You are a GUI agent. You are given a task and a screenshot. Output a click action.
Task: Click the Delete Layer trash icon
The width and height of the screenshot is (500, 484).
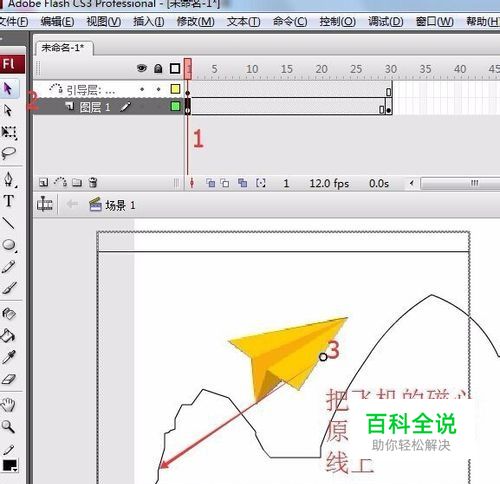click(x=93, y=182)
